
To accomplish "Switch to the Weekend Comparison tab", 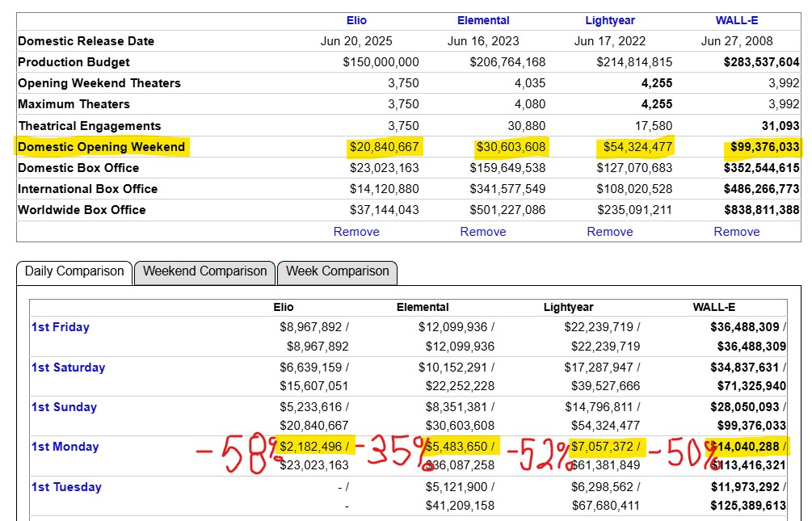I will point(204,271).
